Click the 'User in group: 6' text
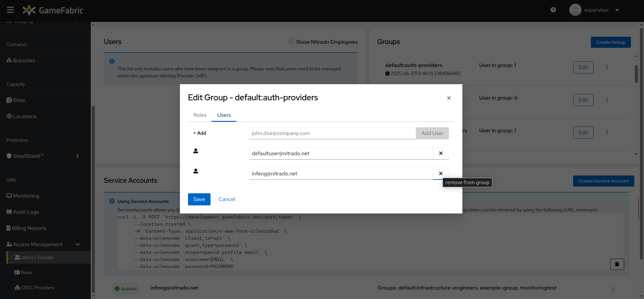This screenshot has width=644, height=299. pos(498,98)
